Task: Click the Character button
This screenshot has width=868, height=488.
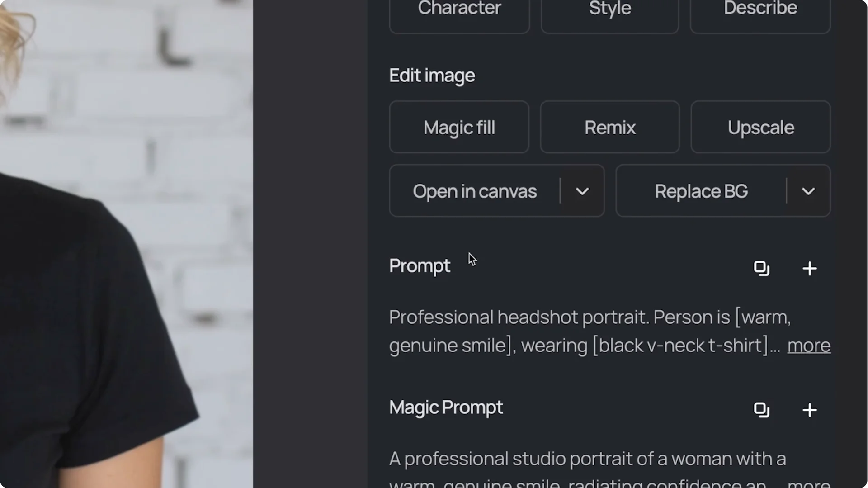Action: pyautogui.click(x=459, y=10)
